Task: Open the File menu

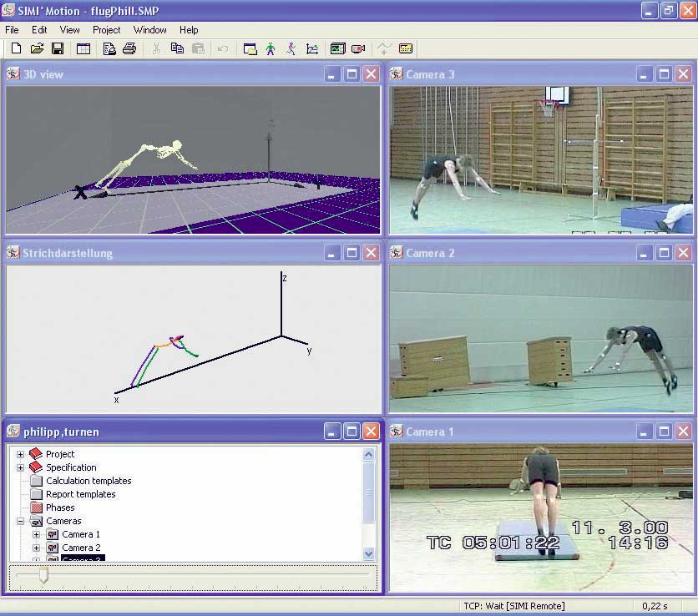Action: (x=12, y=30)
